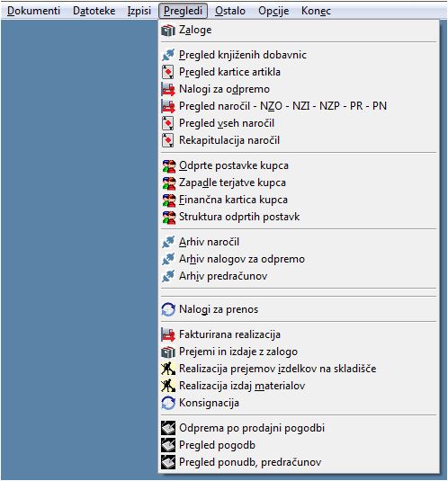This screenshot has height=481, width=448.
Task: Click the card icon beside Rekapitulacija naročil
Action: pyautogui.click(x=168, y=140)
